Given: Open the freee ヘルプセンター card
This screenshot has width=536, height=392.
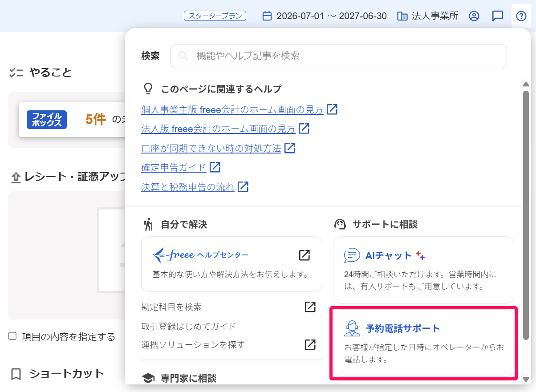Looking at the screenshot, I should 231,264.
